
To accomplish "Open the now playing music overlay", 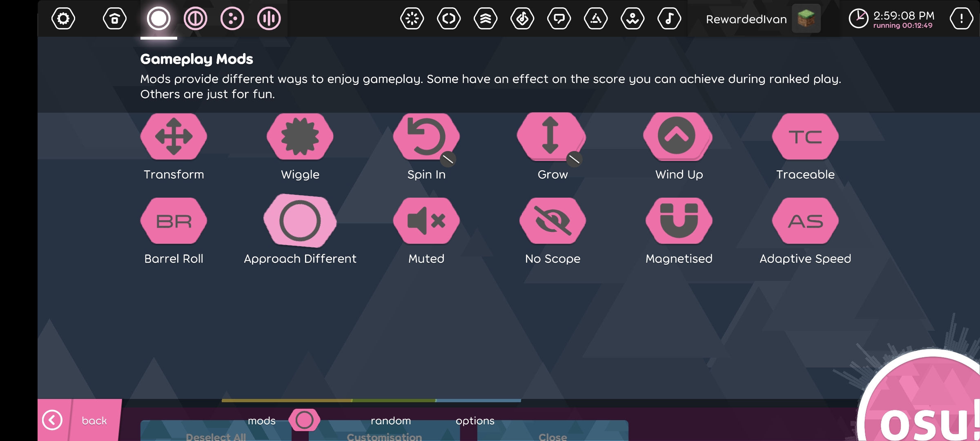I will click(x=670, y=18).
